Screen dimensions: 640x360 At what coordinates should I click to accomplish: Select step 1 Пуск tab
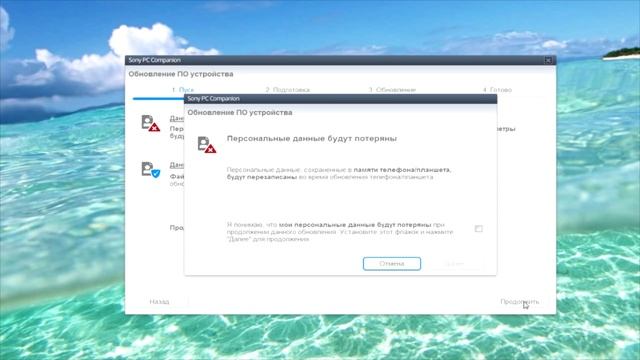(x=183, y=89)
